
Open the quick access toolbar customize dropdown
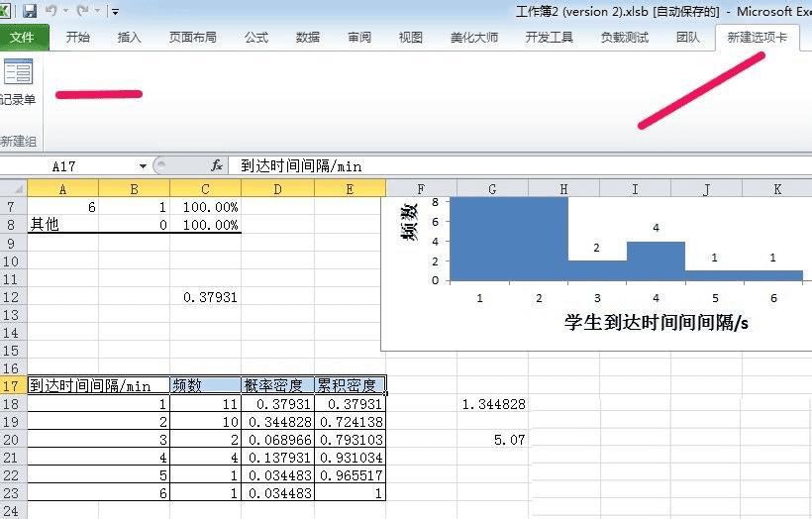[x=115, y=12]
